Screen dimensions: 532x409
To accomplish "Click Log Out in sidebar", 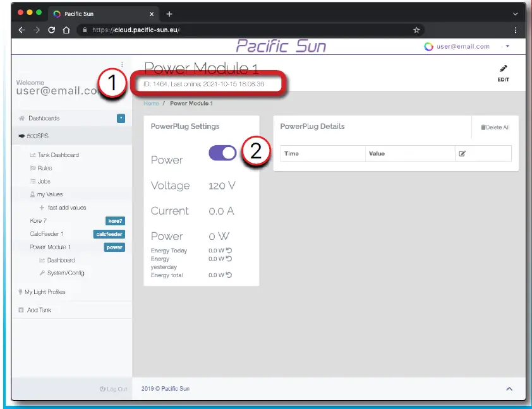I will tap(113, 389).
